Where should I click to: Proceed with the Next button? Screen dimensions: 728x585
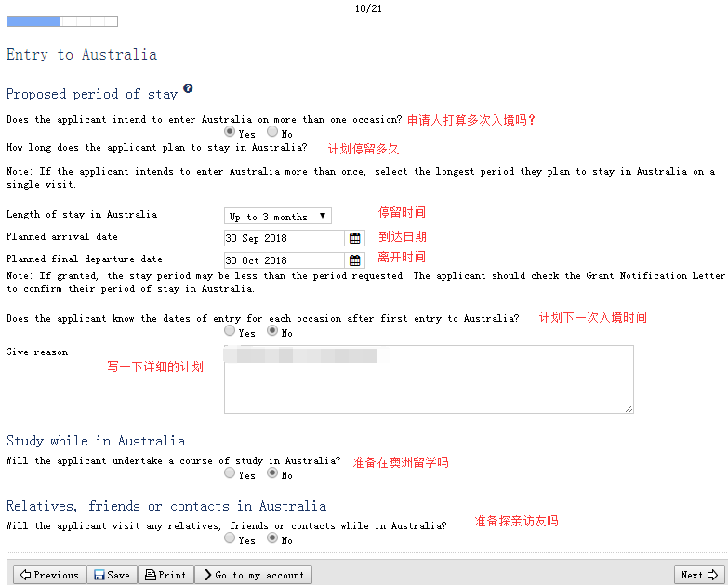point(699,575)
